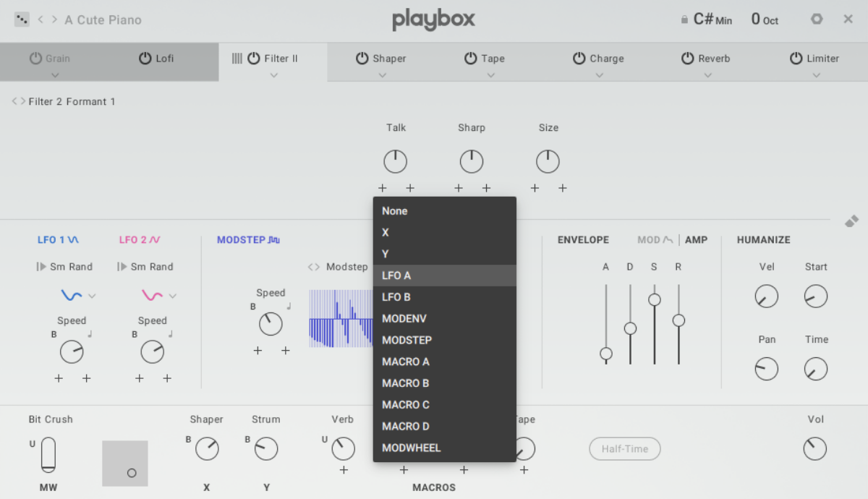Viewport: 868px width, 499px height.
Task: Click right plus under Sharp knob
Action: (x=486, y=188)
